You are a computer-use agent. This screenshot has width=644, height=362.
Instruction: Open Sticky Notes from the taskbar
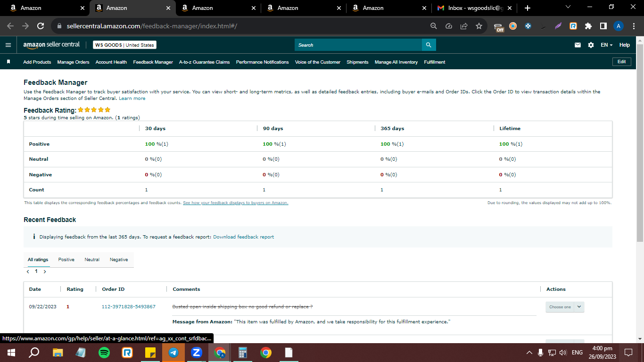(150, 352)
